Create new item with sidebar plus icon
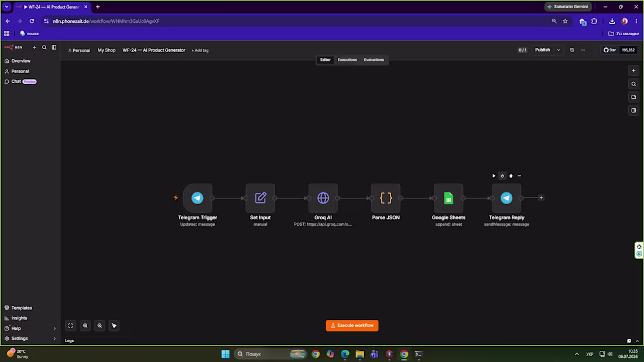644x362 pixels. (x=35, y=47)
